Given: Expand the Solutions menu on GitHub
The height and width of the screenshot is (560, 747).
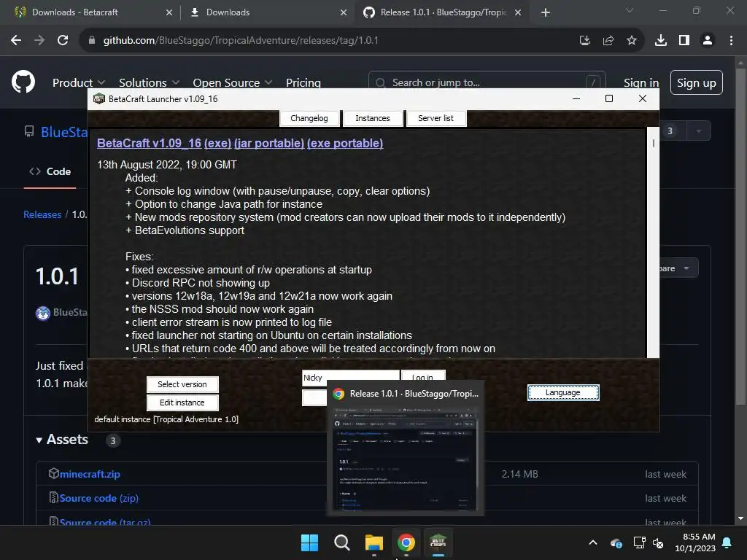Looking at the screenshot, I should 149,82.
